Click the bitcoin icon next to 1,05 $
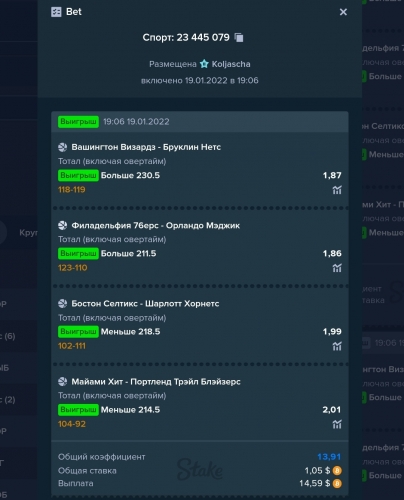The image size is (404, 500). [x=337, y=471]
